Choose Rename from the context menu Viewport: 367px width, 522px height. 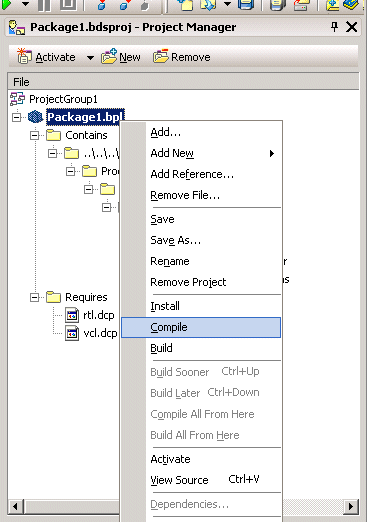tap(201, 261)
